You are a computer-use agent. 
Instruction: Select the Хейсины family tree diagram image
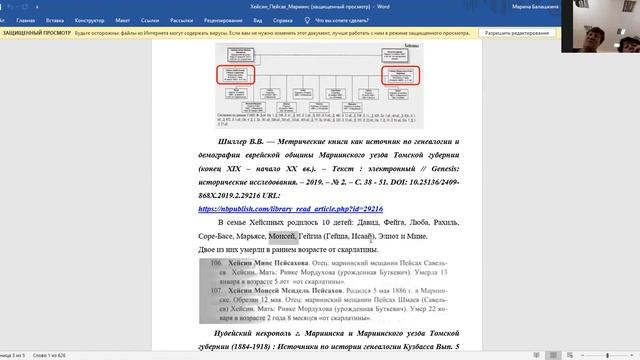coord(319,86)
